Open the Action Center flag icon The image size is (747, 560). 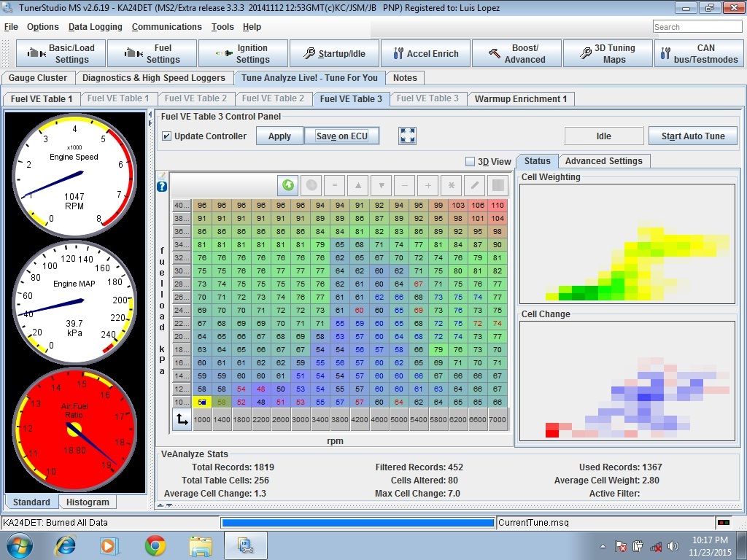(620, 546)
